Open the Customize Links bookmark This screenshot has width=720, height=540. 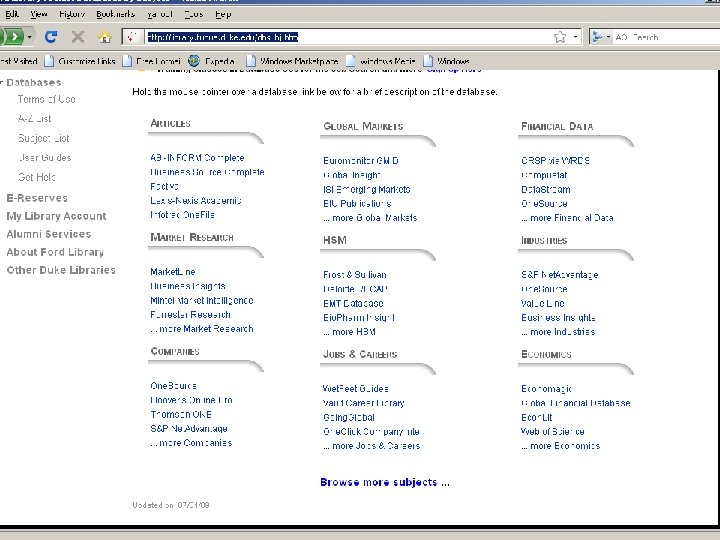tap(80, 61)
